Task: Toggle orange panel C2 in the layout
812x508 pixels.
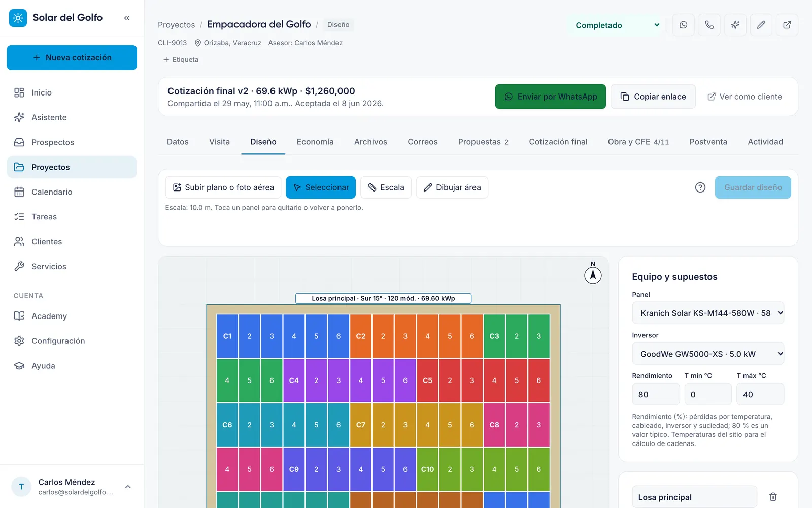Action: tap(361, 336)
